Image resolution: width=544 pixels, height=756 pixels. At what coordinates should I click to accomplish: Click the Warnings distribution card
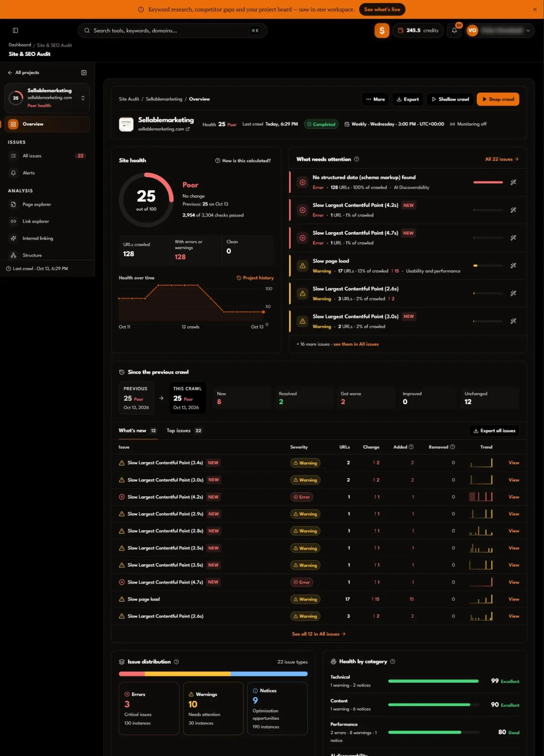pyautogui.click(x=213, y=708)
